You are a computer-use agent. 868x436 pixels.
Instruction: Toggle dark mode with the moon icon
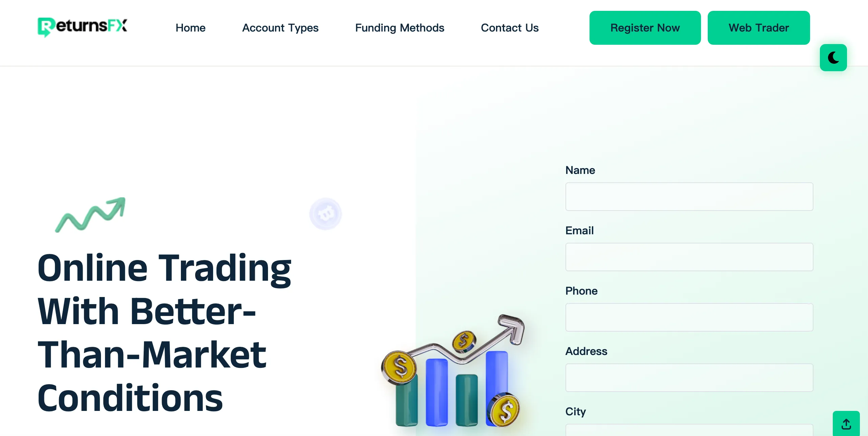833,58
